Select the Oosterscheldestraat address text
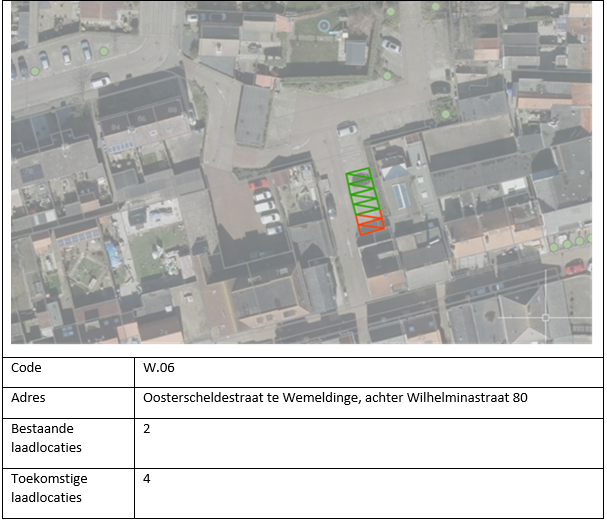The image size is (607, 520). 335,397
